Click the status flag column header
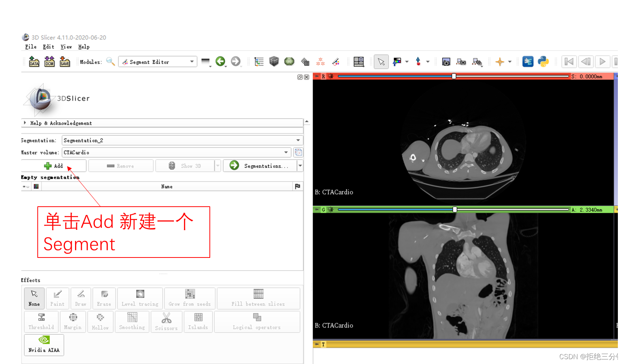This screenshot has width=644, height=364. point(298,186)
